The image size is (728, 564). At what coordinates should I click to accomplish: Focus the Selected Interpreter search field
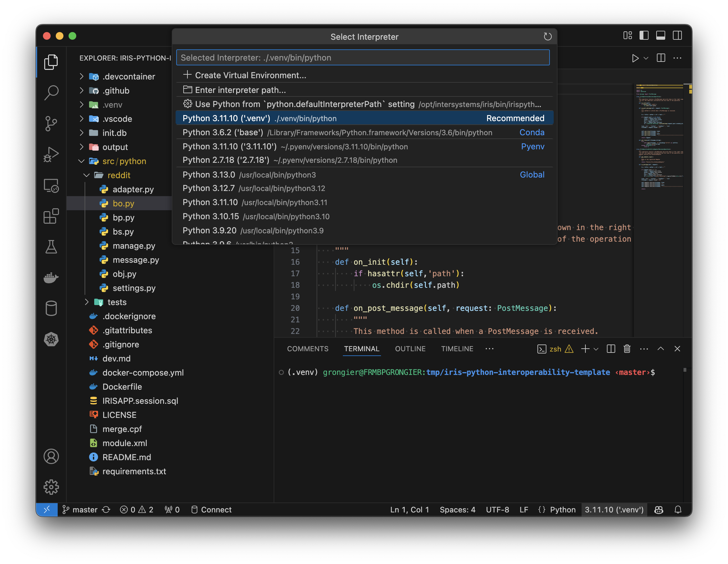363,57
